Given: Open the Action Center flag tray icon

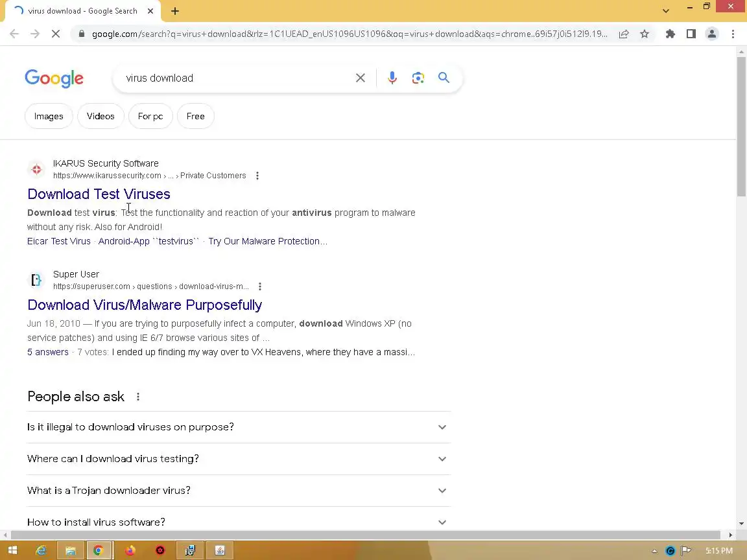Looking at the screenshot, I should pyautogui.click(x=686, y=551).
